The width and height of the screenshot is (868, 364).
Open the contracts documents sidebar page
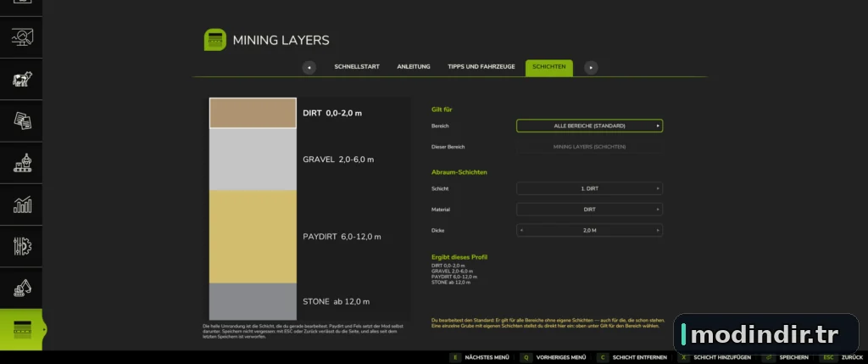click(21, 120)
